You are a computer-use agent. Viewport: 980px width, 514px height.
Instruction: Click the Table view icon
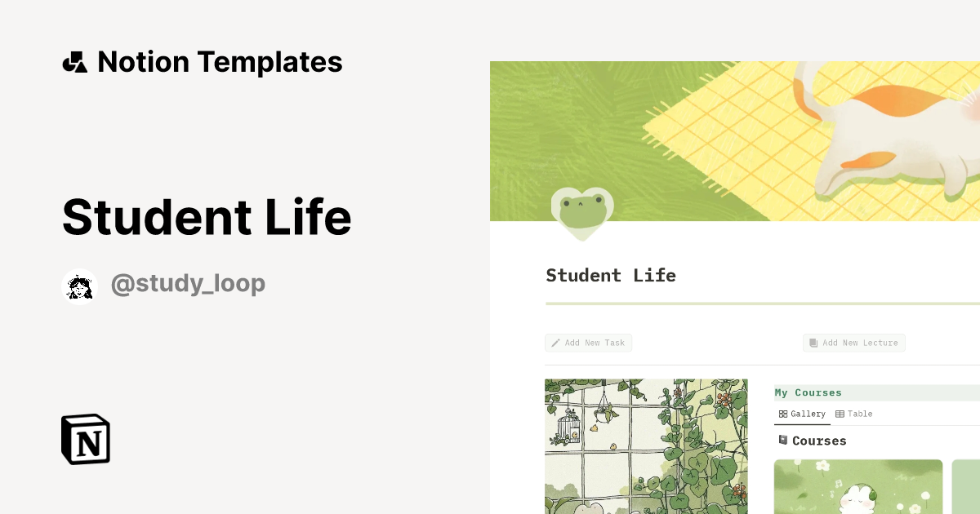click(841, 414)
